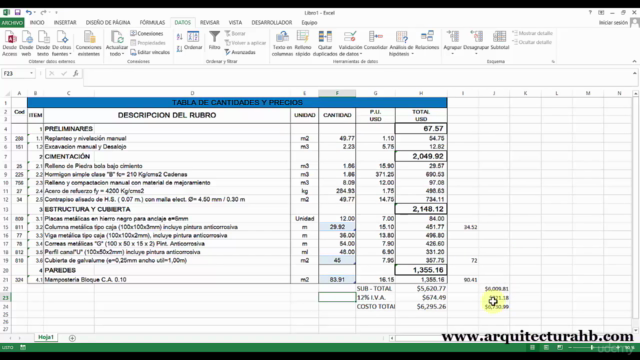Switch to Normal view icon

click(x=532, y=347)
